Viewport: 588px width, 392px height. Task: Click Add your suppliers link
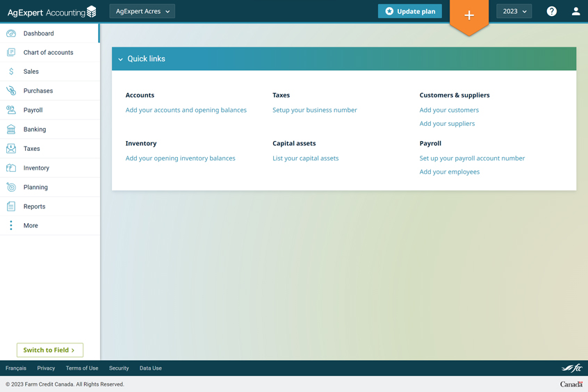pyautogui.click(x=447, y=124)
